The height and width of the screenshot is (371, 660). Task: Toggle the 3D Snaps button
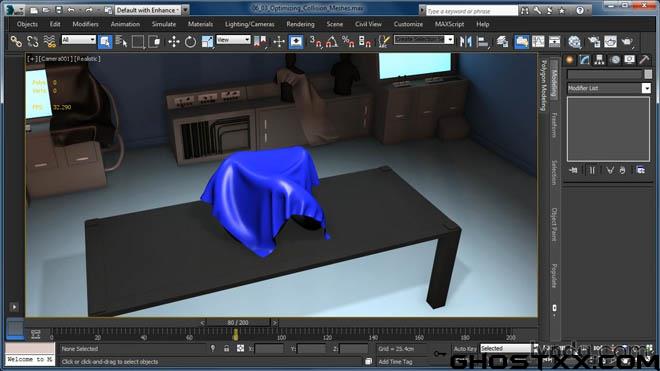[x=315, y=41]
